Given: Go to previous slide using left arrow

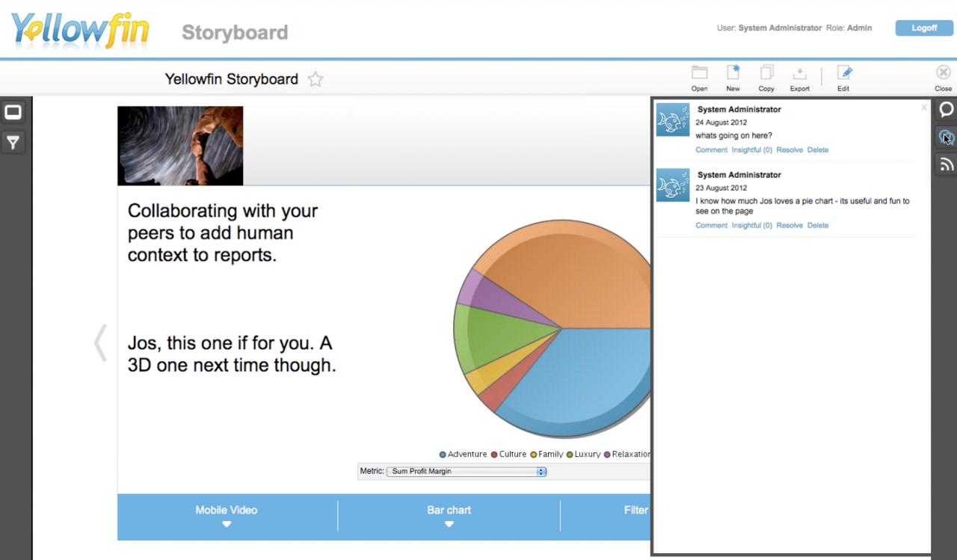Looking at the screenshot, I should pos(100,343).
